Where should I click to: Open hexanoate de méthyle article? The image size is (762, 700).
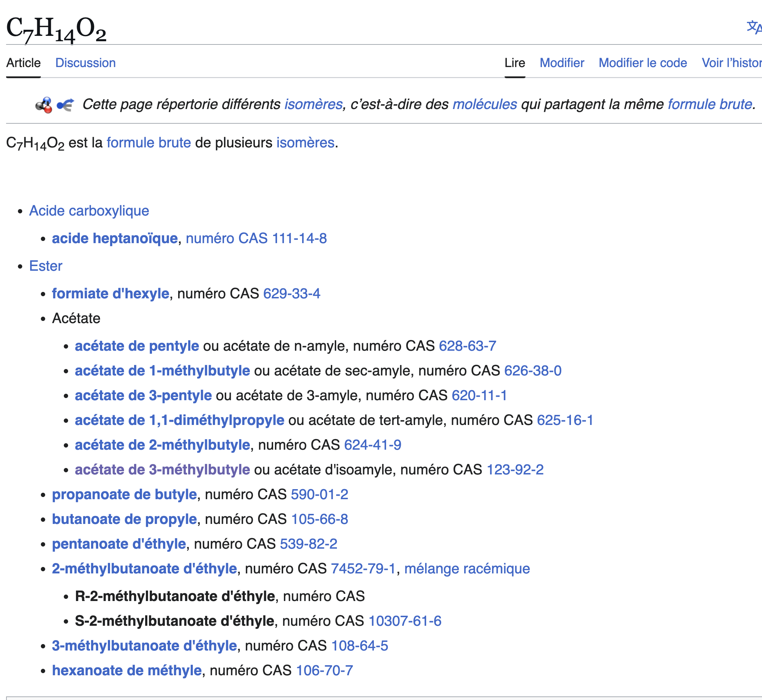pyautogui.click(x=127, y=671)
